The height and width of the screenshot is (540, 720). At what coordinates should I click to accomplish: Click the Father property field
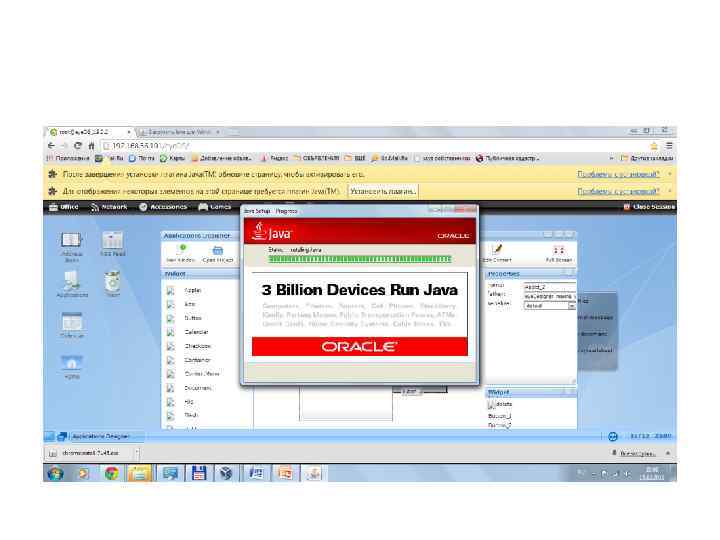(x=550, y=297)
